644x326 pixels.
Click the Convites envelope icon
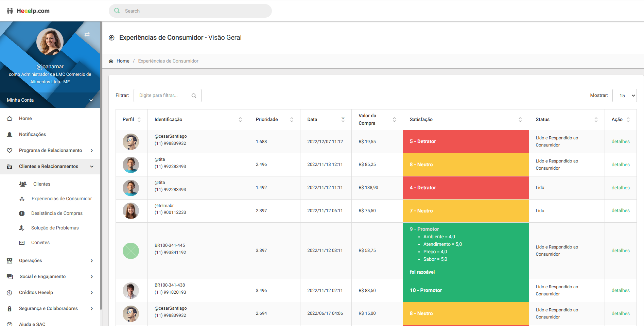[x=22, y=243]
